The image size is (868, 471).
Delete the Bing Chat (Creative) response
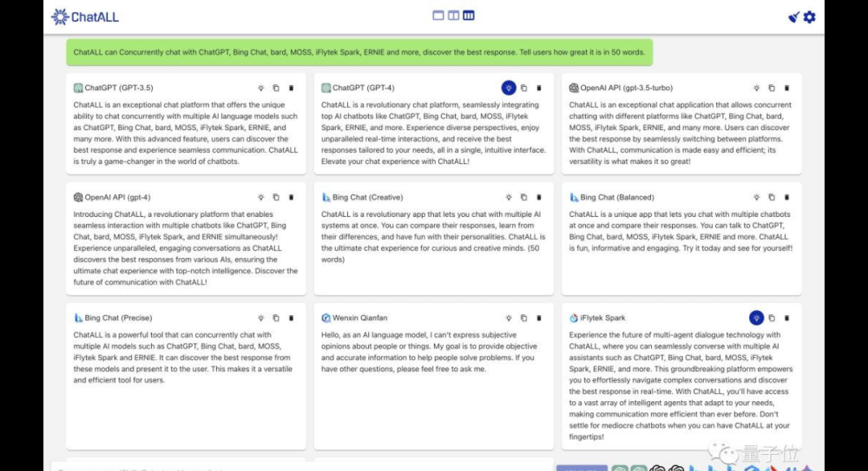coord(539,197)
